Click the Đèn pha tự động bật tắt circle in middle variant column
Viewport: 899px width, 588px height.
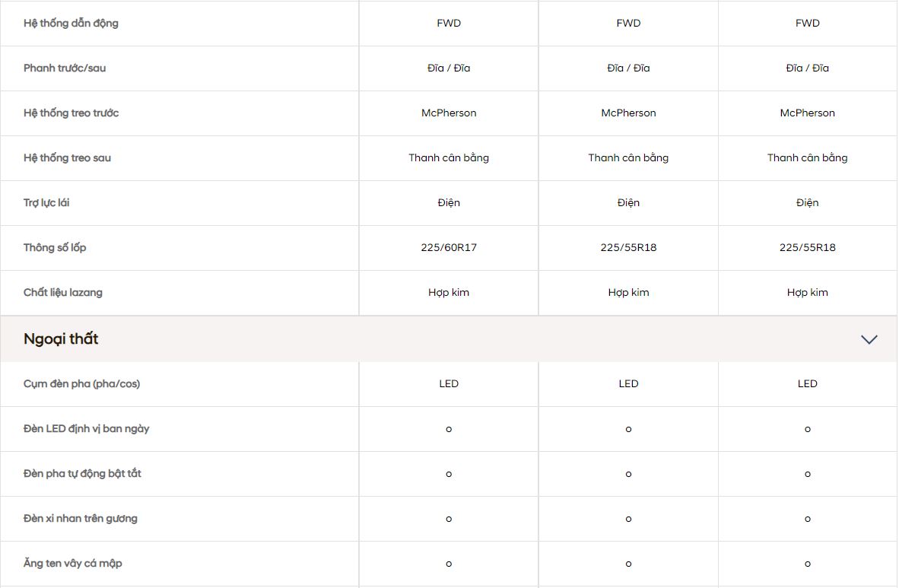[x=628, y=474]
